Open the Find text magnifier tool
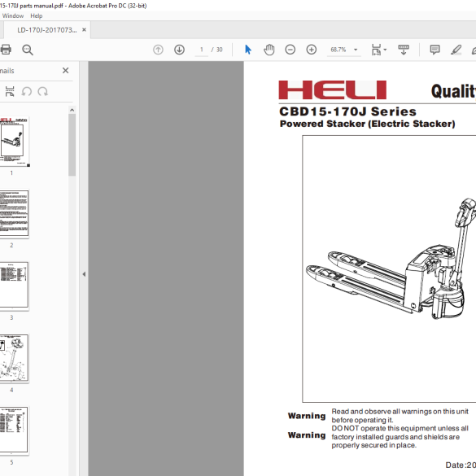 28,50
